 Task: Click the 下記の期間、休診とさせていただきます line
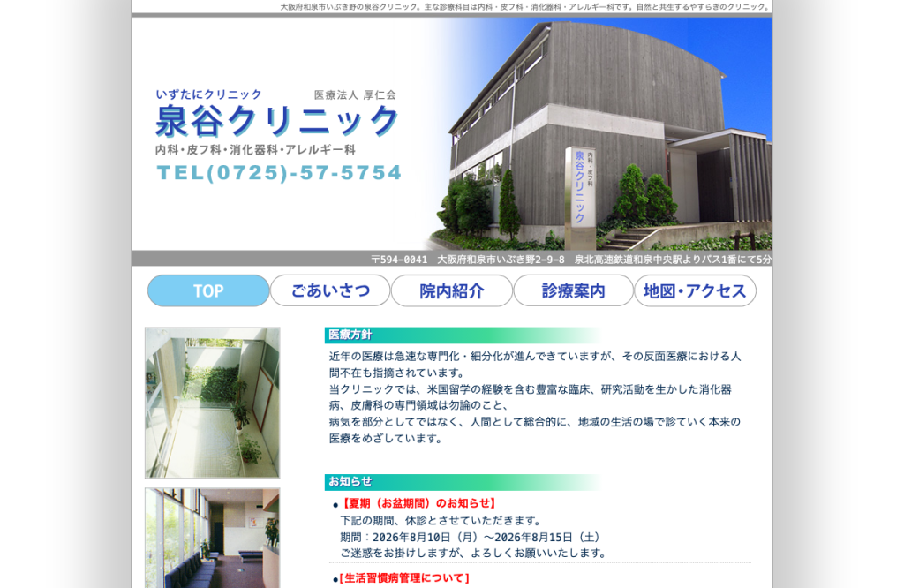[x=441, y=521]
